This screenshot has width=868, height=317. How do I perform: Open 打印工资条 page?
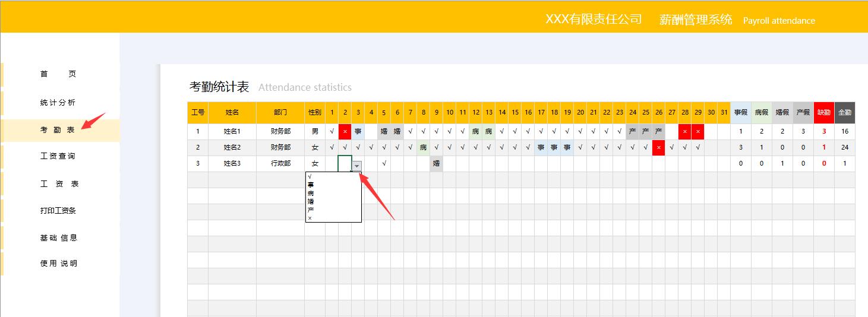(58, 211)
